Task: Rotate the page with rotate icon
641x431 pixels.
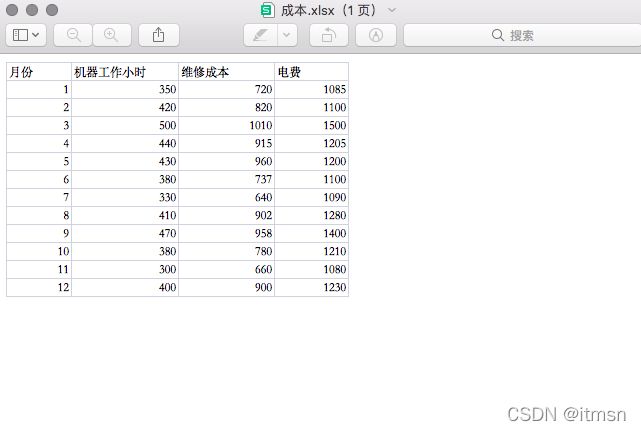Action: click(x=329, y=35)
